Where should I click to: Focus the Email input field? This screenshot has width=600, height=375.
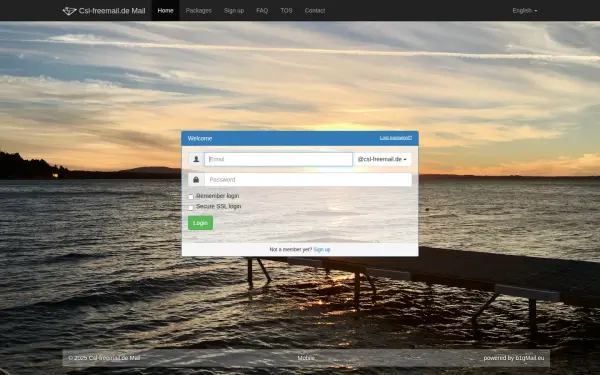tap(278, 159)
